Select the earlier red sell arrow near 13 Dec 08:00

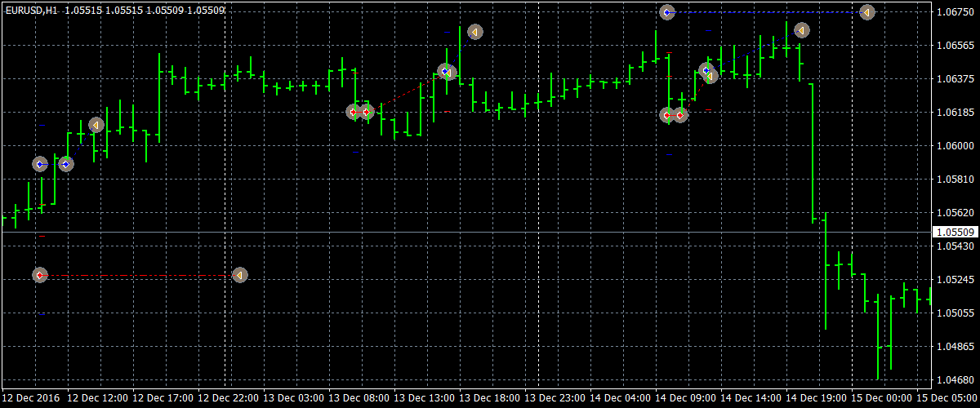354,112
